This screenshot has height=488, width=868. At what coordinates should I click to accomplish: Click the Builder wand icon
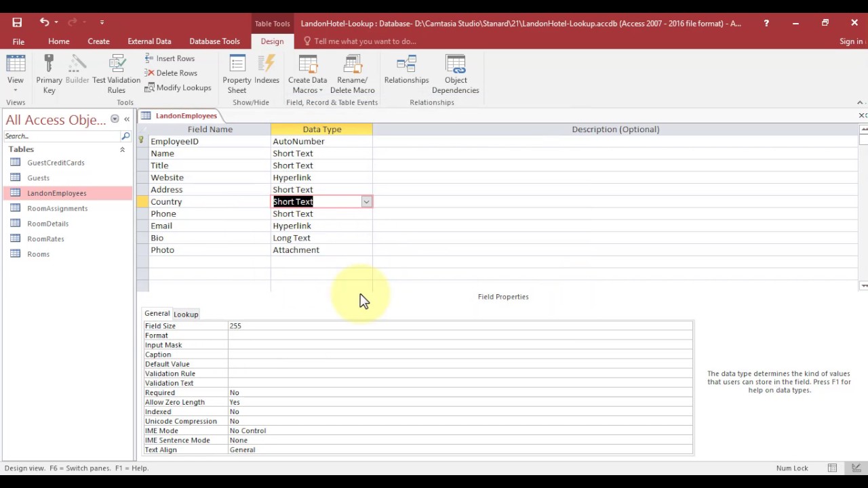[77, 70]
